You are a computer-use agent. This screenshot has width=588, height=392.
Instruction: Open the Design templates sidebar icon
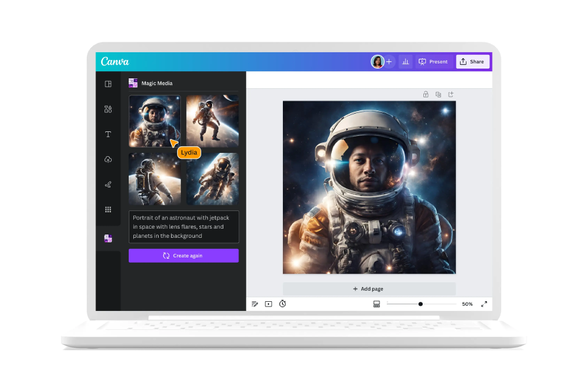tap(108, 84)
